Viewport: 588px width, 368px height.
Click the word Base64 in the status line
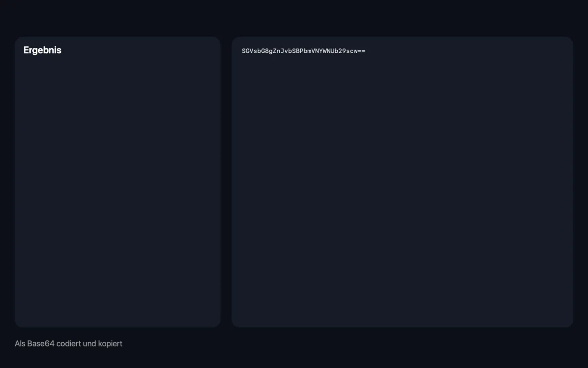[41, 344]
